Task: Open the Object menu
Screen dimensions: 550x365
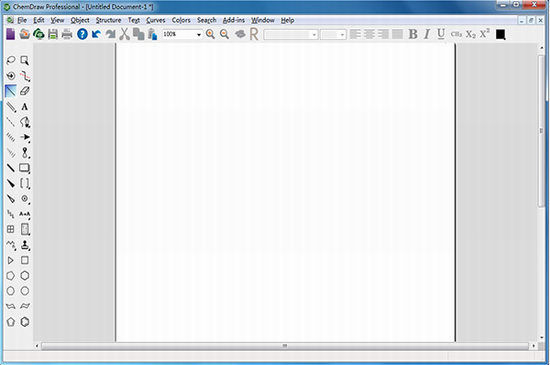Action: tap(80, 20)
